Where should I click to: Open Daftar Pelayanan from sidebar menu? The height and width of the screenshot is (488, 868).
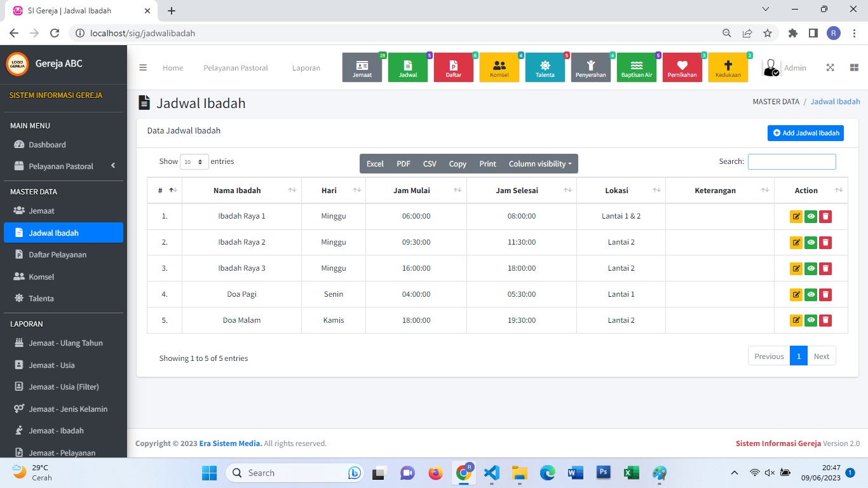[x=57, y=255]
